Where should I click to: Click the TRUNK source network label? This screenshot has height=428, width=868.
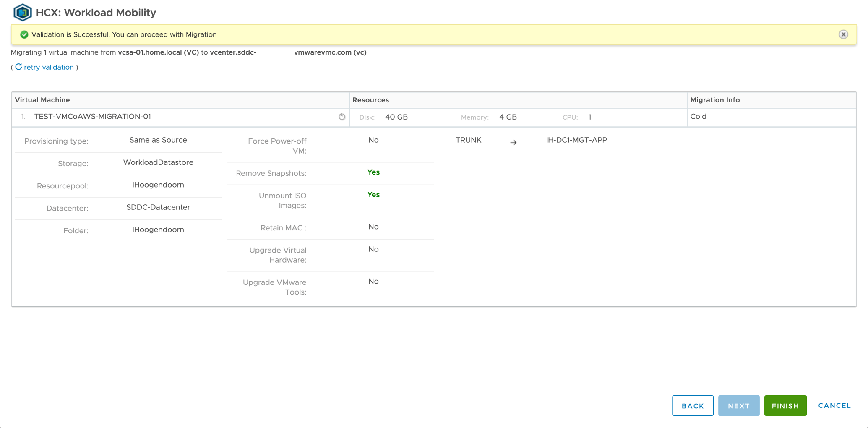tap(468, 140)
